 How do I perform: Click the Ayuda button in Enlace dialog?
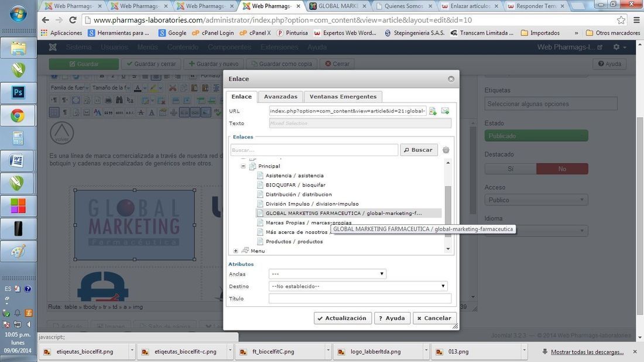coord(392,318)
